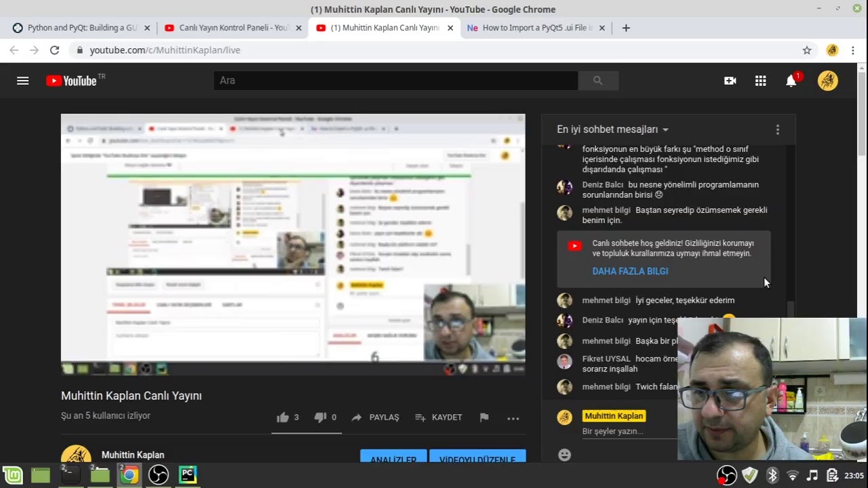
Task: Close the 'How to Import a PyQt5' tab
Action: point(601,28)
